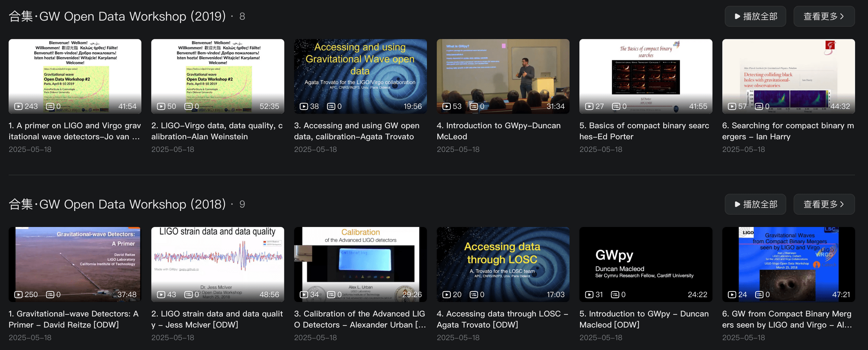Click danmaku comment icon on 31:34 video

(474, 106)
